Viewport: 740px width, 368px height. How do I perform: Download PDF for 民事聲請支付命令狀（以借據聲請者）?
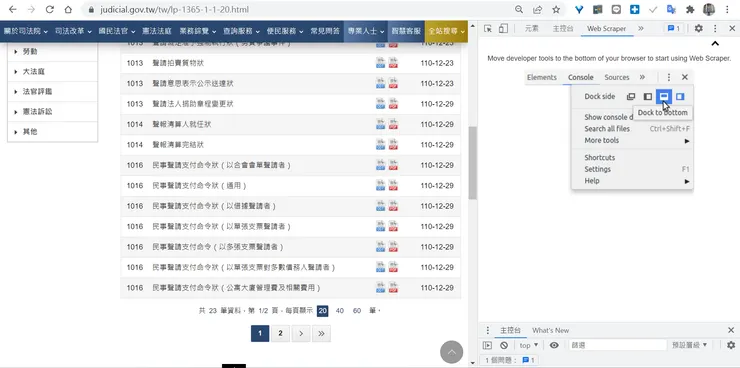pyautogui.click(x=393, y=206)
